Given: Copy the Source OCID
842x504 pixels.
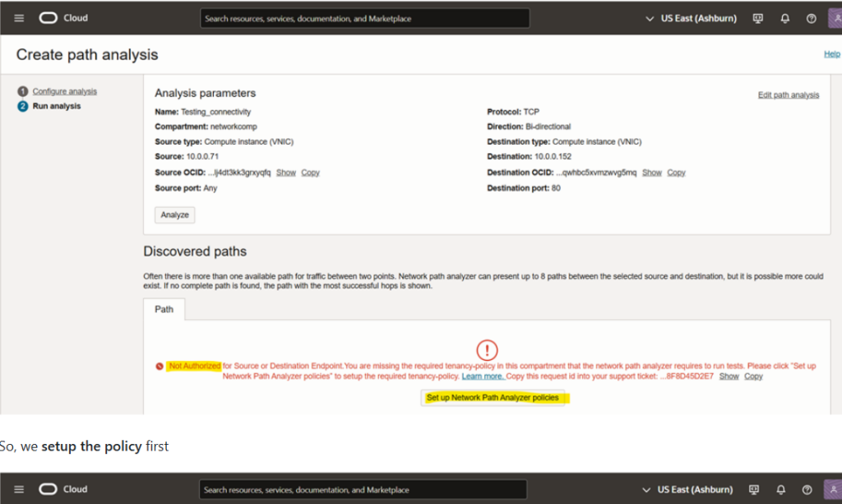Looking at the screenshot, I should (310, 173).
